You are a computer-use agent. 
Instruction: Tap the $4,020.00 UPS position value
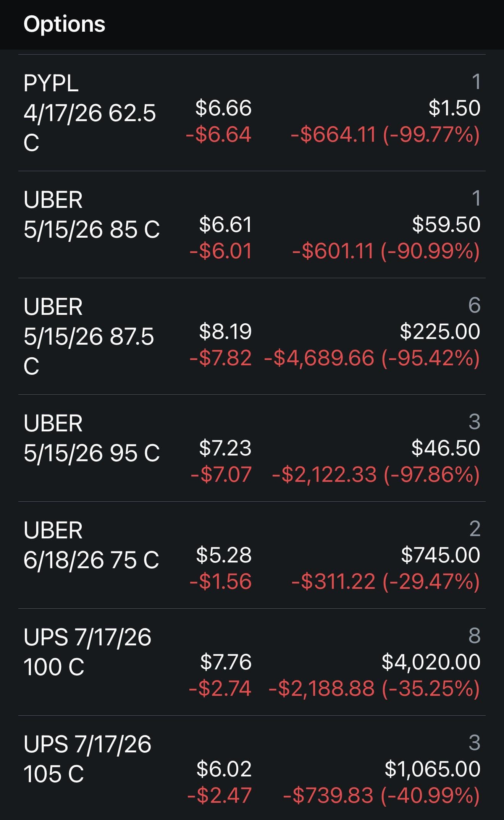[x=431, y=662]
